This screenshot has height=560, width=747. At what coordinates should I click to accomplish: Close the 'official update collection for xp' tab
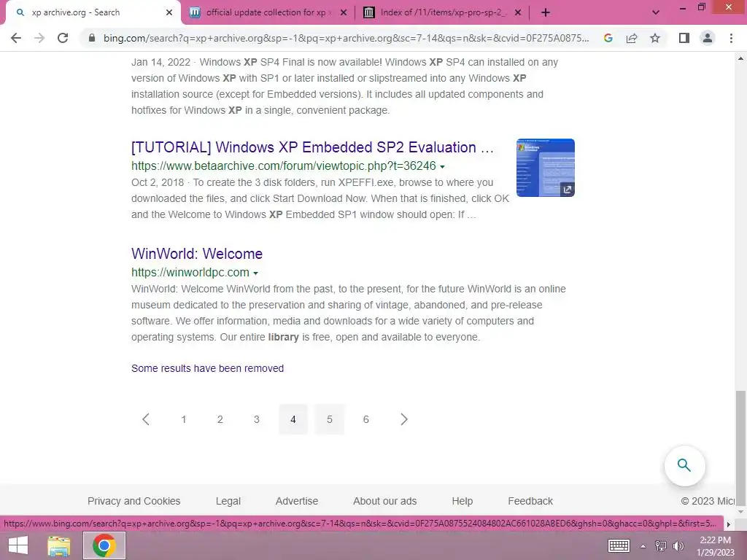coord(344,13)
